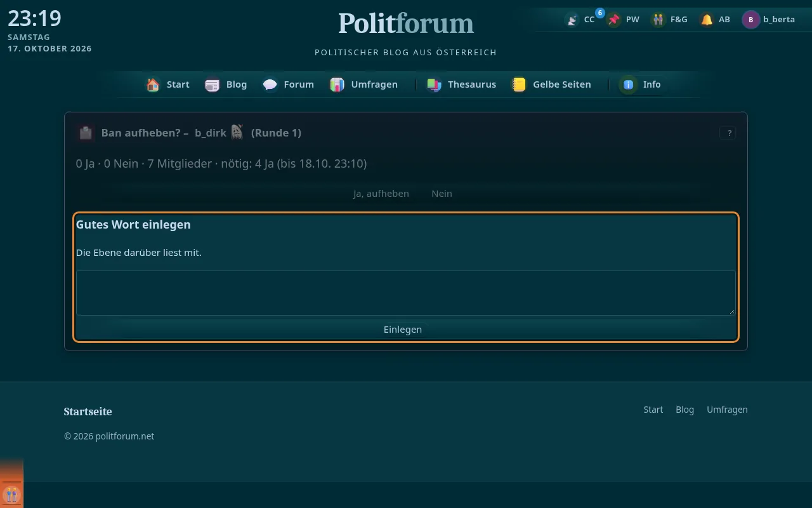Open the footer Start link
Image resolution: width=812 pixels, height=508 pixels.
pos(653,410)
